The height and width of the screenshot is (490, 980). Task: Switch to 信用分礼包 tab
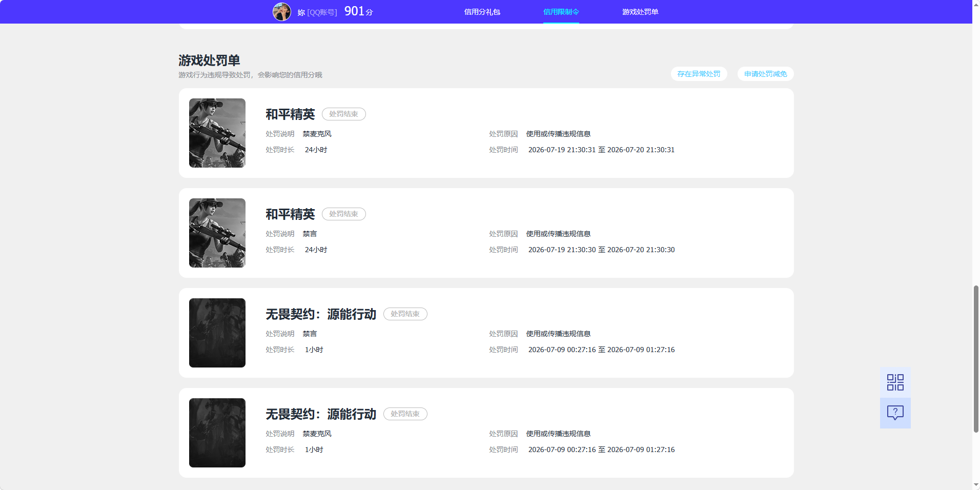[482, 12]
